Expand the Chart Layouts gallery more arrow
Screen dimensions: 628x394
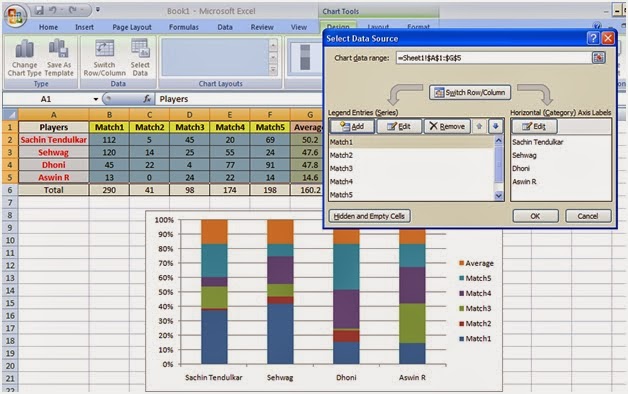[274, 70]
